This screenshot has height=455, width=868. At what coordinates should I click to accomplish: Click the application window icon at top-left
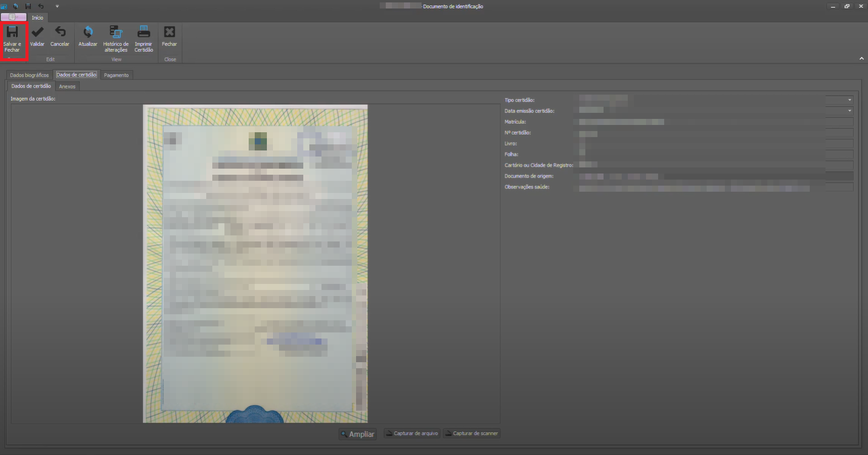pyautogui.click(x=4, y=6)
